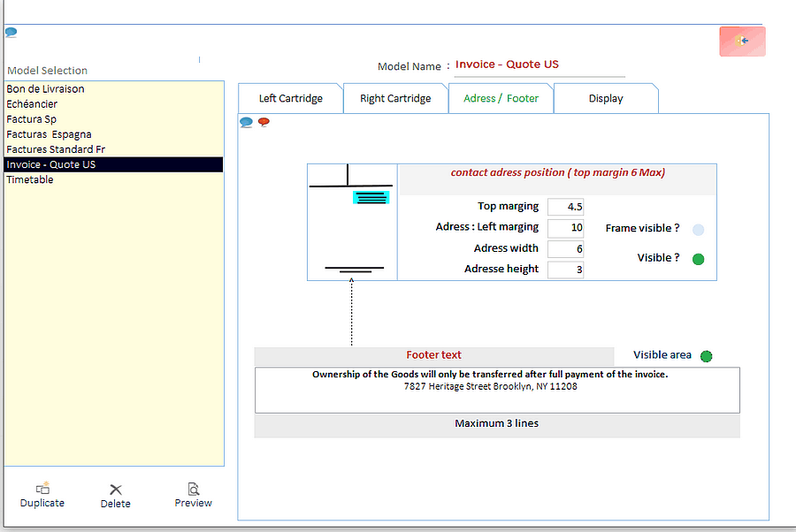This screenshot has width=796, height=532.
Task: Click the contact adress position heading
Action: (x=558, y=172)
